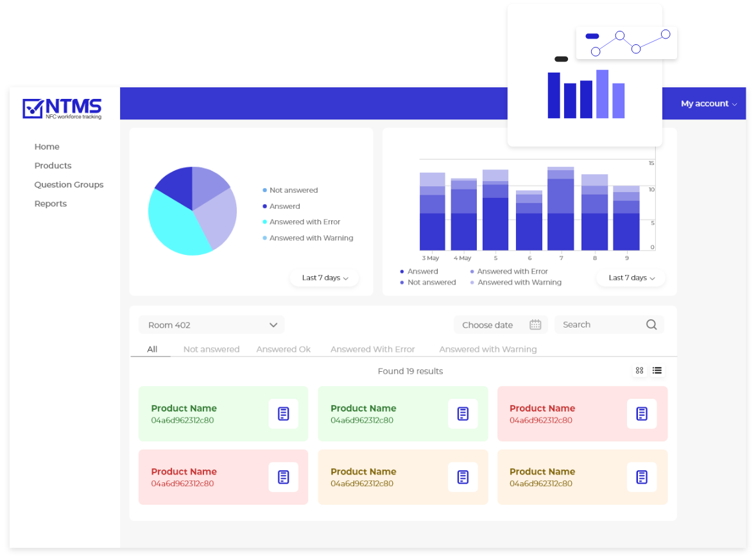Click the 3 May bar
756x560 pixels.
433,211
